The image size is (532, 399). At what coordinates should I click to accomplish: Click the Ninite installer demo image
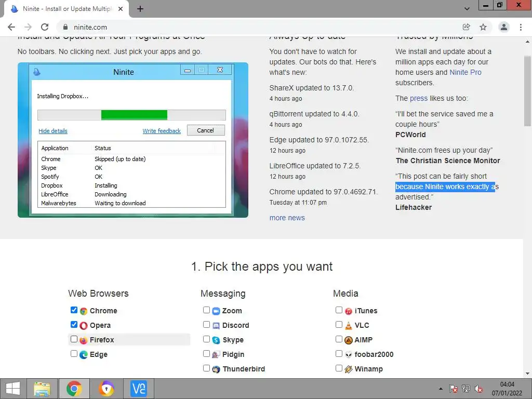click(x=133, y=140)
